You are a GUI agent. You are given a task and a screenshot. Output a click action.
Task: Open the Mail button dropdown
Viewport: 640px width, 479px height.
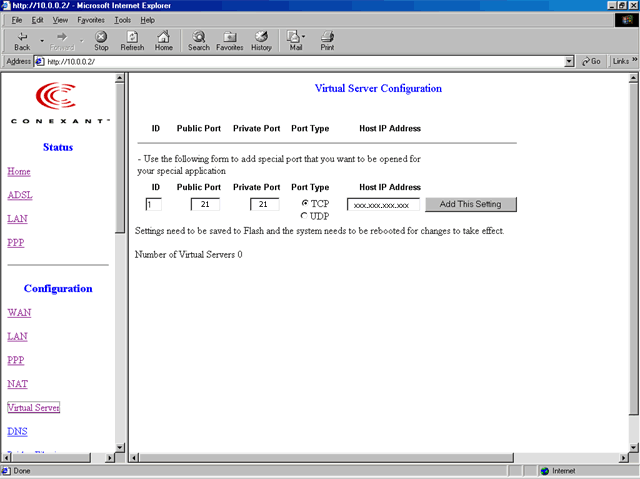304,37
